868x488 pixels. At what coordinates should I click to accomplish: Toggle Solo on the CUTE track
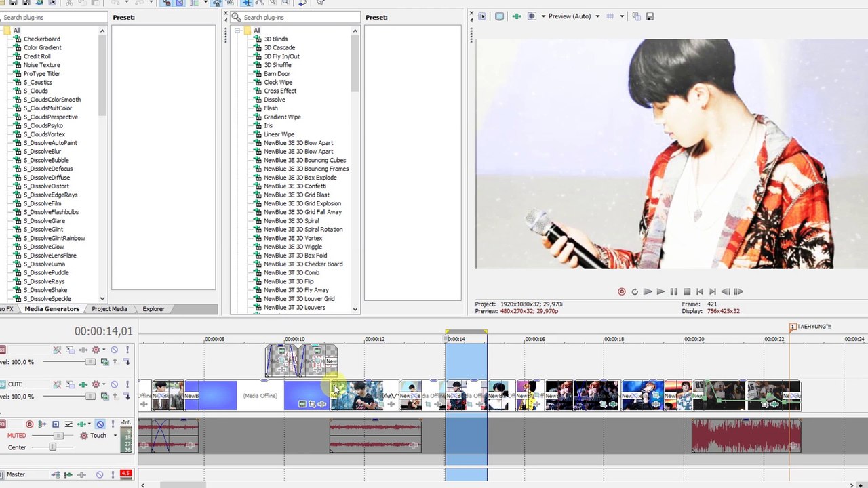(127, 384)
